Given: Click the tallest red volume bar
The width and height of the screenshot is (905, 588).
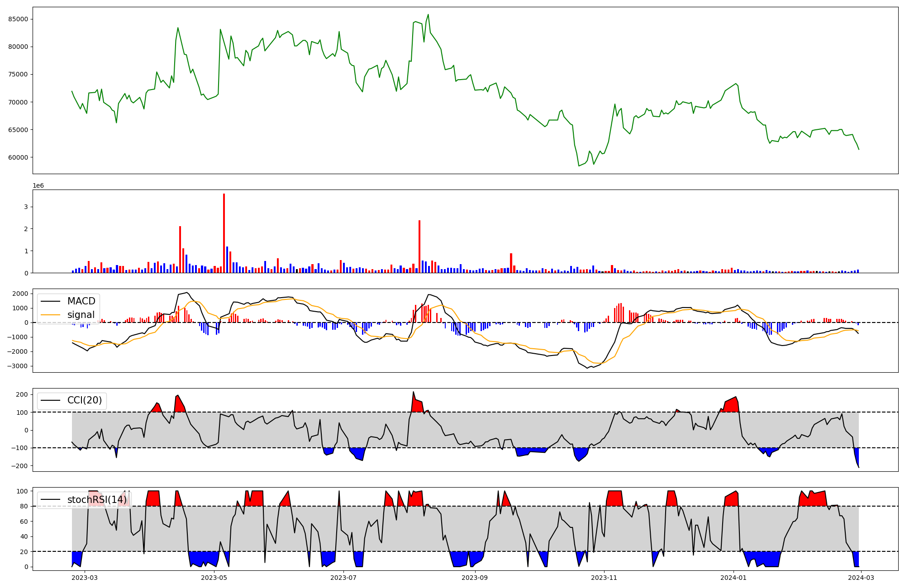Looking at the screenshot, I should click(x=224, y=233).
